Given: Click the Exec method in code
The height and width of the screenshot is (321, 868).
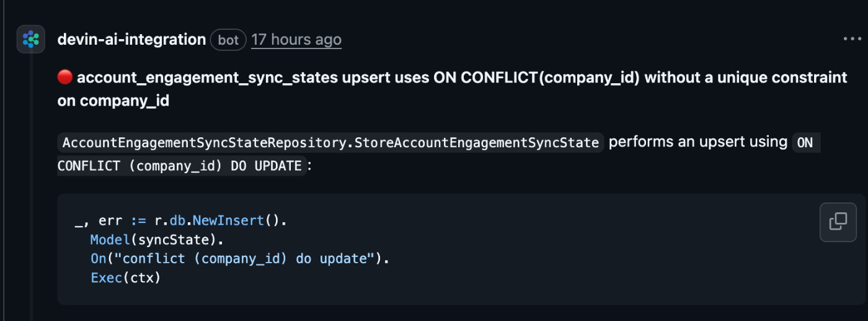Looking at the screenshot, I should click(x=106, y=278).
